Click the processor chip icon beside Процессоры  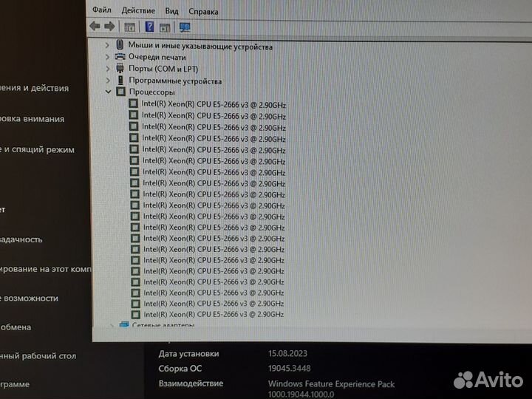point(120,92)
